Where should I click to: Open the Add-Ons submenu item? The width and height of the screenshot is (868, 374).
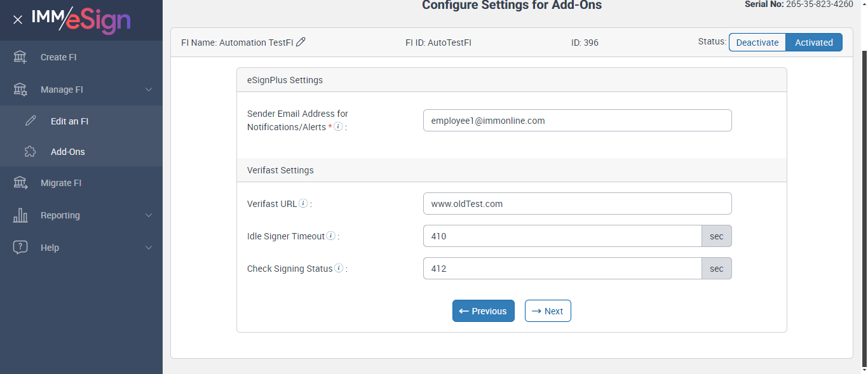[x=67, y=152]
